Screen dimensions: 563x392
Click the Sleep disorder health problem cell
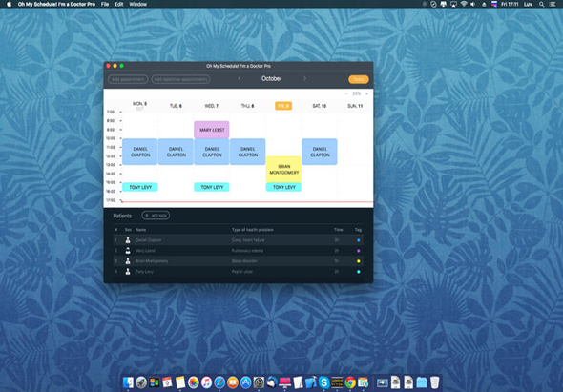244,261
